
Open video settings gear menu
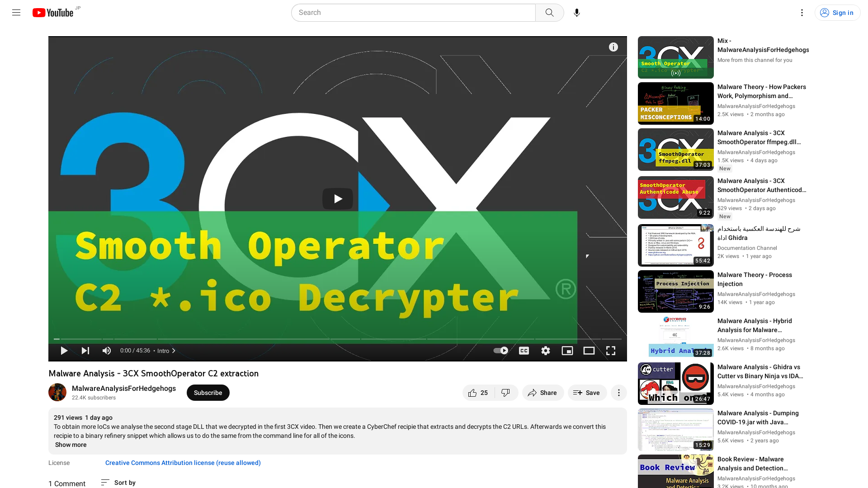[545, 350]
